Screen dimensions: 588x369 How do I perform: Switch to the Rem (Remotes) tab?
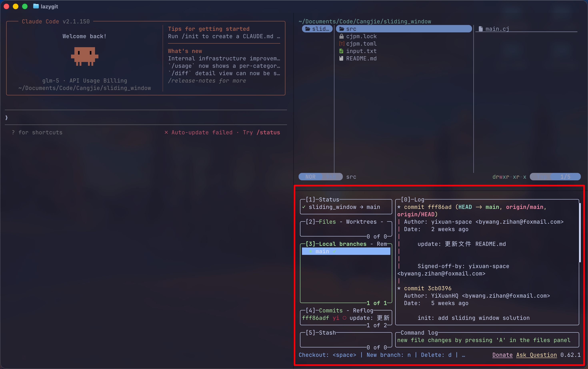tap(382, 244)
